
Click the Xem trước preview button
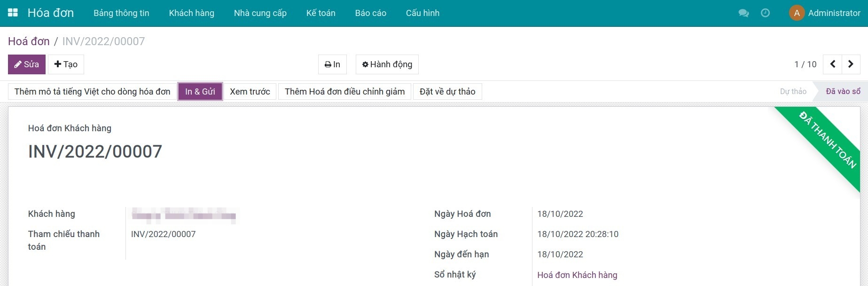(250, 92)
